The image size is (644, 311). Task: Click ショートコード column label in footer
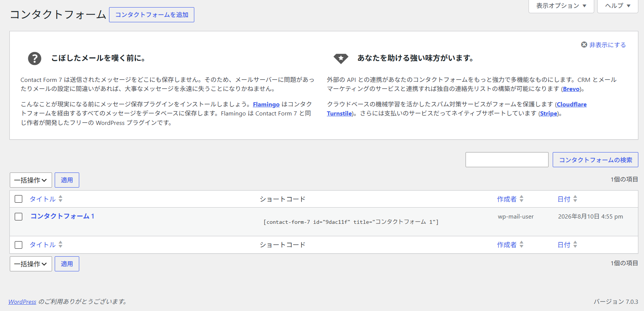click(x=283, y=245)
